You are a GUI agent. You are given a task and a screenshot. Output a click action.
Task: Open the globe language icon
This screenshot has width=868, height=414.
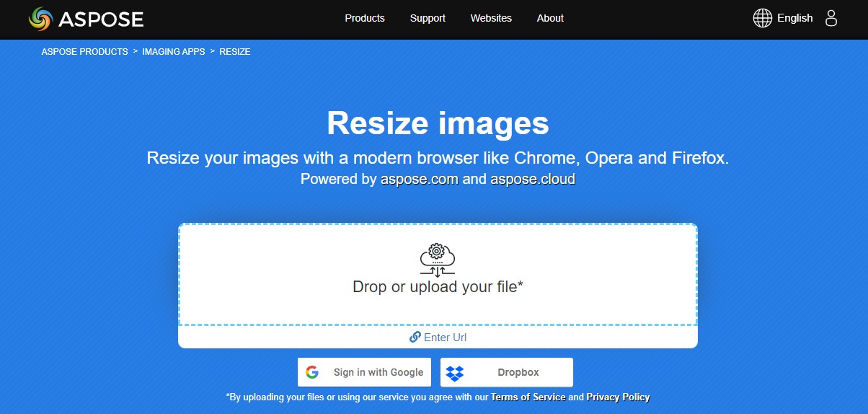point(763,18)
